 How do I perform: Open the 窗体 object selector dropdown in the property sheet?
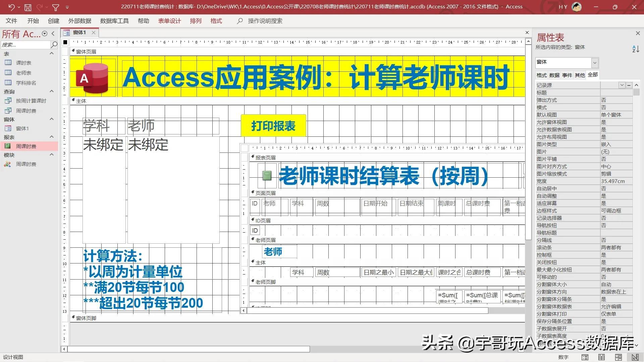(595, 62)
